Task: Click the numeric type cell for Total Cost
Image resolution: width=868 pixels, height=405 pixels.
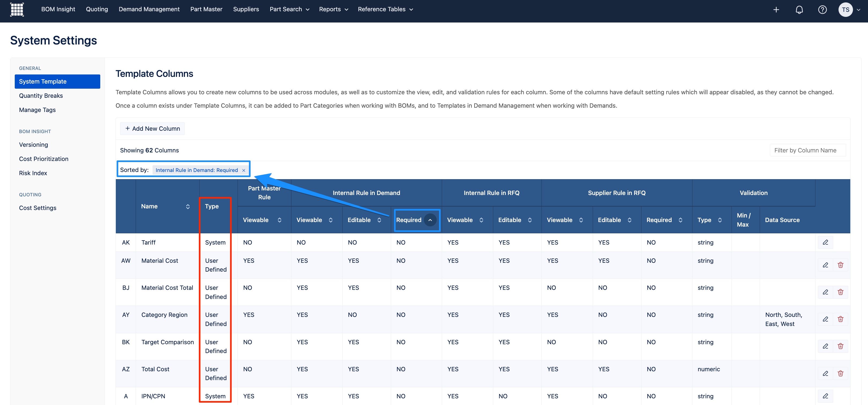Action: 709,369
